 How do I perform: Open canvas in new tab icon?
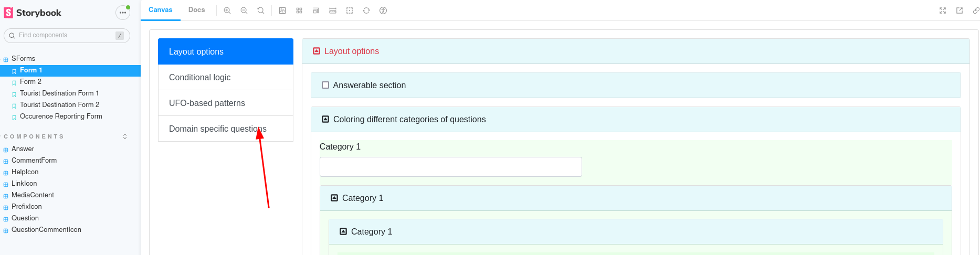960,10
